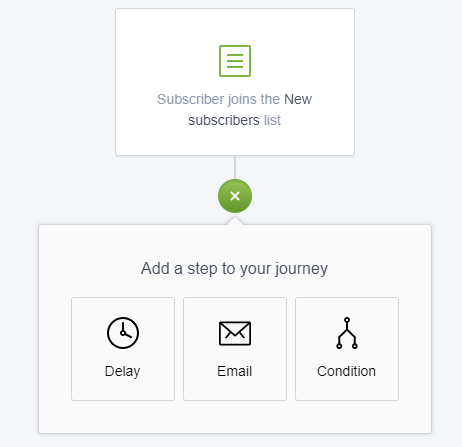Add an Email step
462x447 pixels.
point(235,349)
